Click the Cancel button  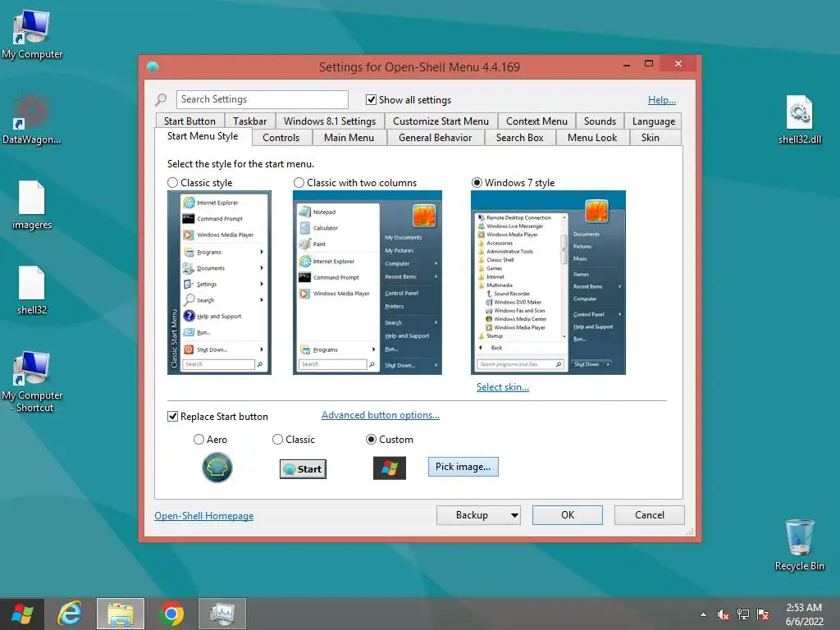650,515
